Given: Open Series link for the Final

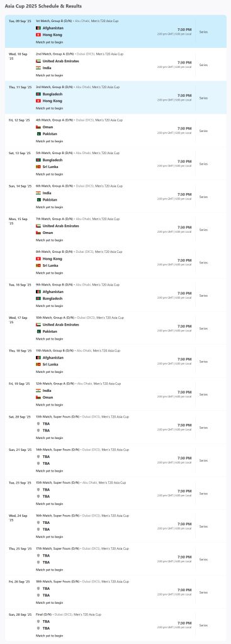Looking at the screenshot, I should click(x=203, y=625).
